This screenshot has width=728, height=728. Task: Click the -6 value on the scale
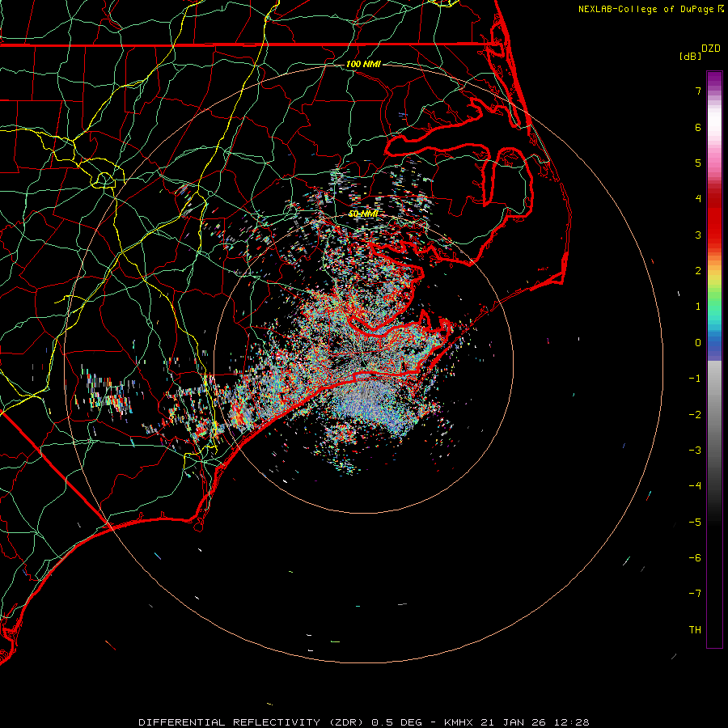click(x=695, y=558)
